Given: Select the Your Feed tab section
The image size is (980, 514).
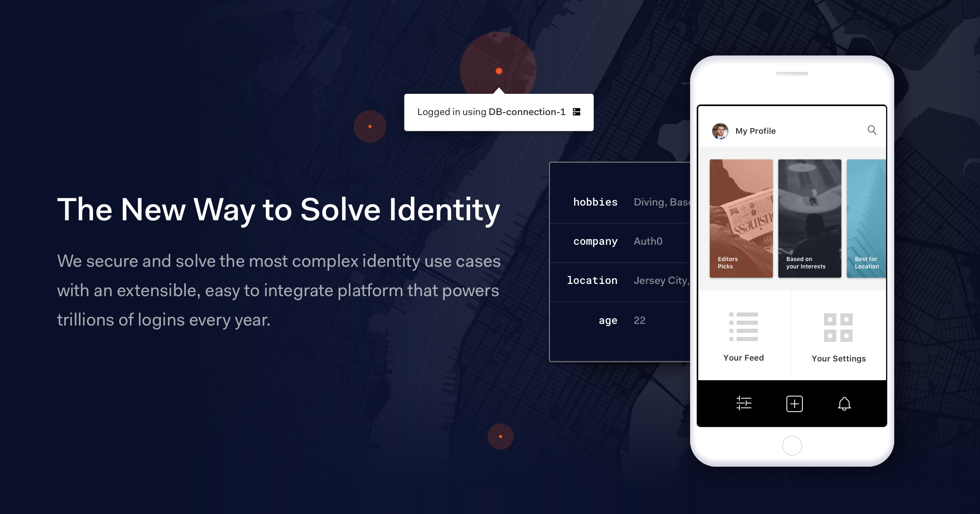Looking at the screenshot, I should point(742,337).
